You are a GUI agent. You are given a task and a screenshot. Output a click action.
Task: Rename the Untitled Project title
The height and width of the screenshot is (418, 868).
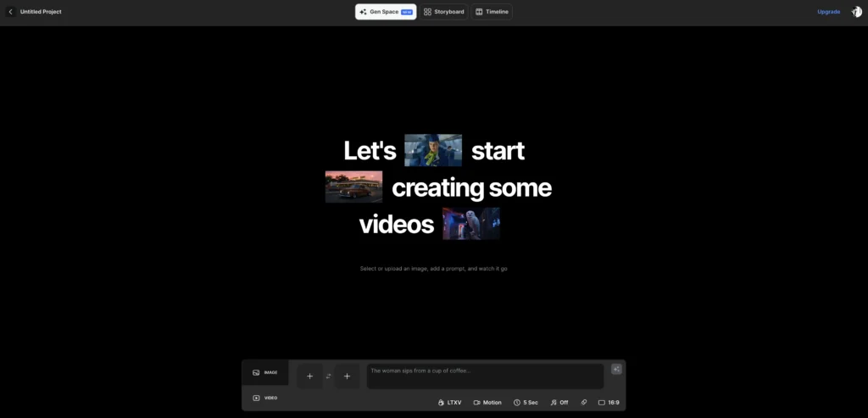click(41, 12)
